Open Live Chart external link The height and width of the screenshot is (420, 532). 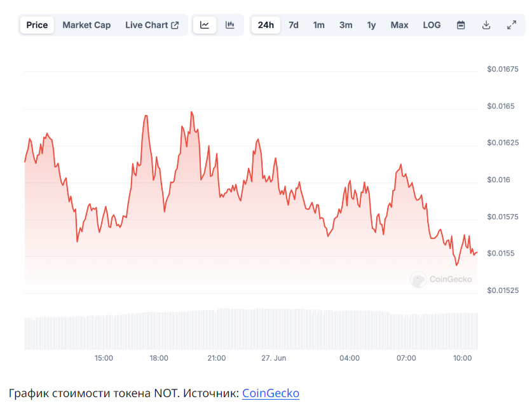[152, 25]
